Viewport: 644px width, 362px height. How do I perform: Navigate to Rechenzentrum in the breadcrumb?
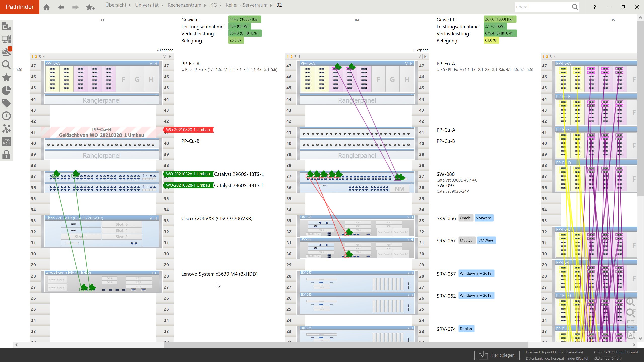pyautogui.click(x=184, y=5)
